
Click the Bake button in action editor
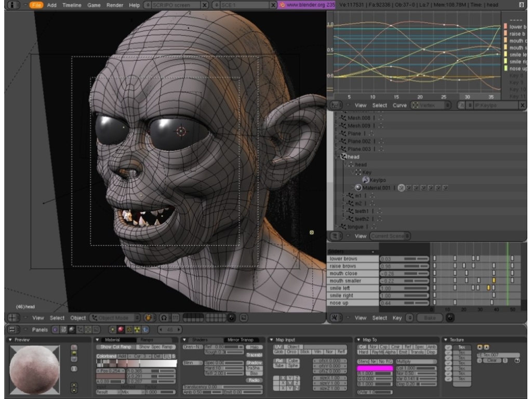coord(430,317)
